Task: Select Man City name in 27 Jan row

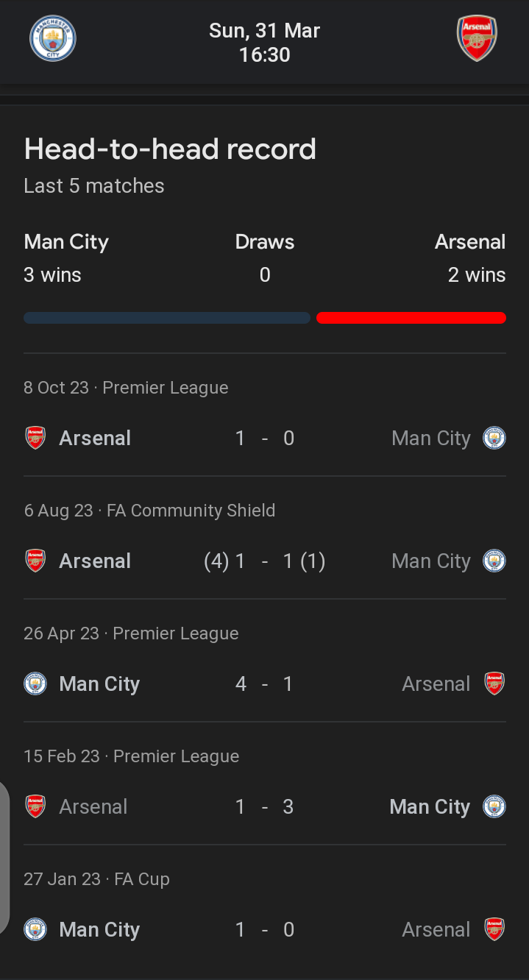Action: [x=99, y=930]
